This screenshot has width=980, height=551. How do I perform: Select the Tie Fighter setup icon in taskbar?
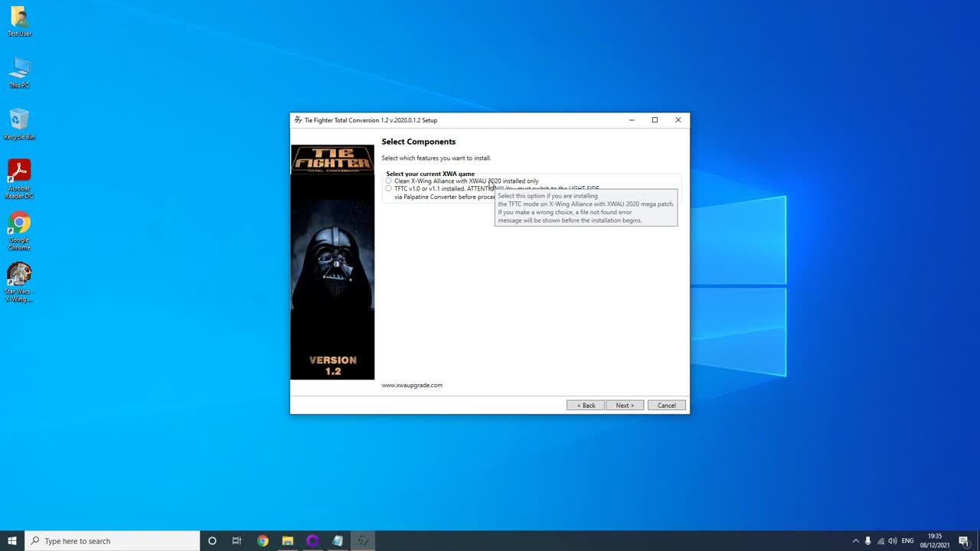pyautogui.click(x=362, y=541)
